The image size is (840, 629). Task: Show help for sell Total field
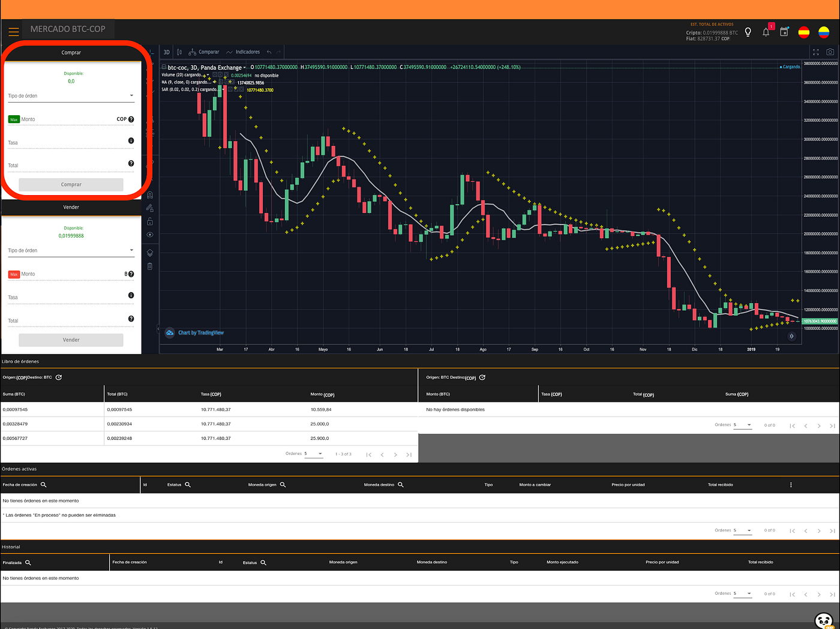131,319
